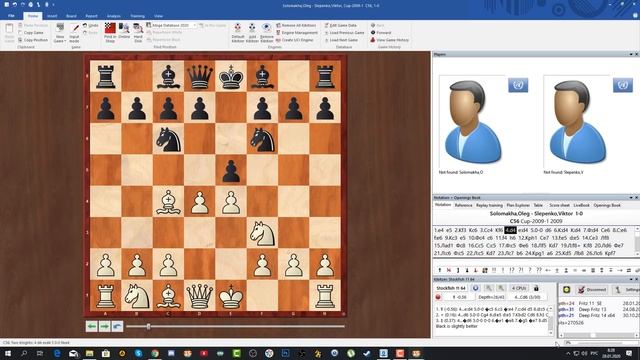Click the Copy Position button
Screen dimensions: 640x360
[x=33, y=40]
